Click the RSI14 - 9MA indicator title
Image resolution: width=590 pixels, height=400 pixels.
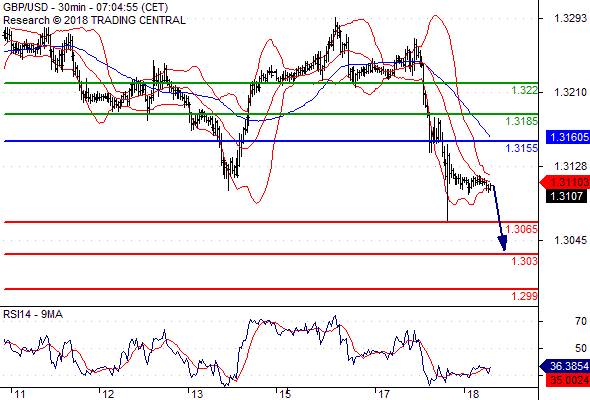click(x=33, y=314)
